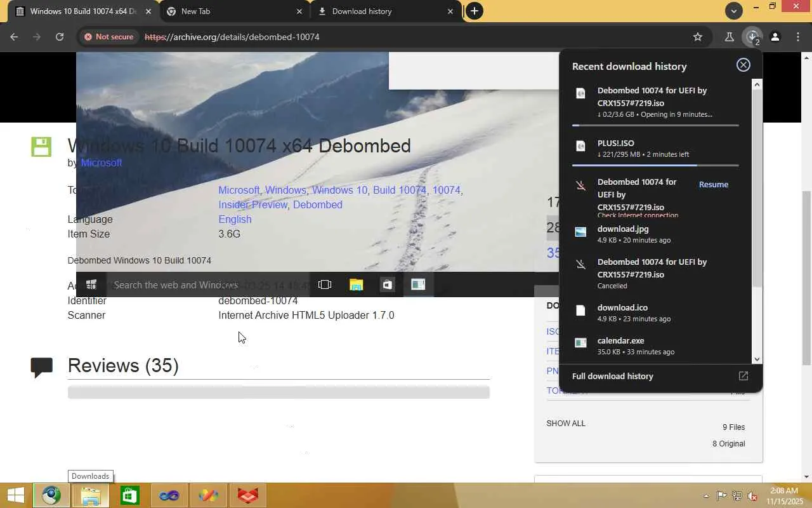
Task: Click the Task View icon in the preview image
Action: click(325, 284)
